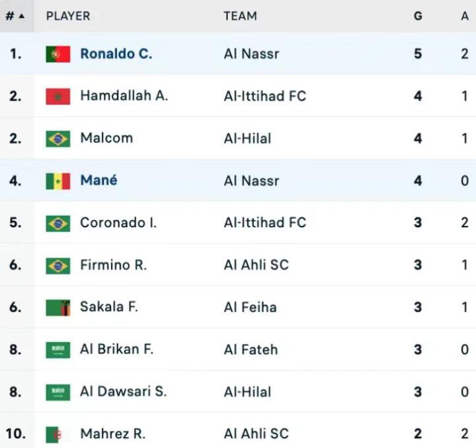The image size is (476, 448).
Task: Open Al Feiha team page
Action: (x=250, y=307)
